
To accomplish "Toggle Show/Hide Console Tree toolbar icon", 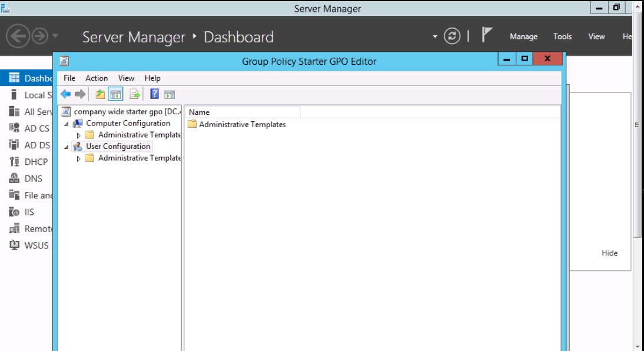I will (116, 94).
